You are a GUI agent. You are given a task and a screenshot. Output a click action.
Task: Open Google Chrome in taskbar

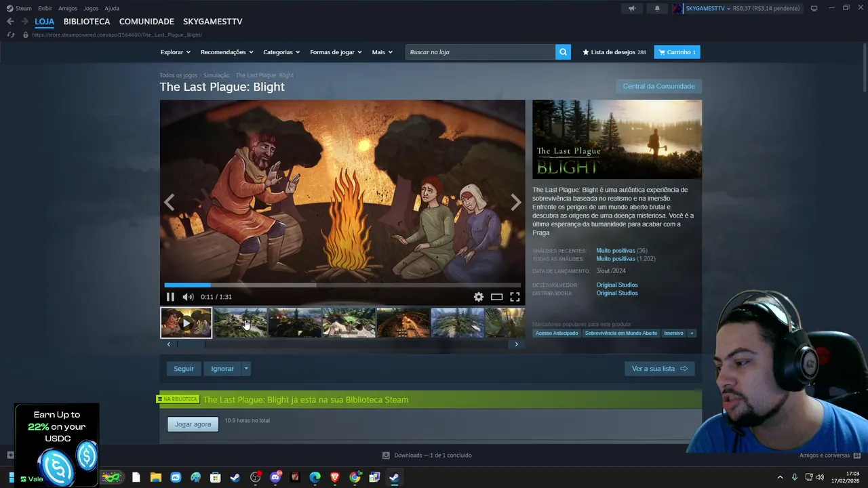pos(355,477)
